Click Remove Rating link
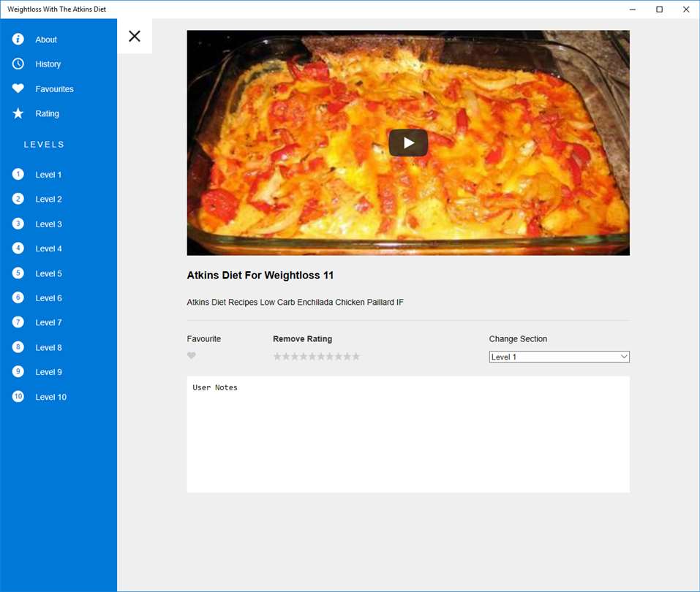This screenshot has width=700, height=592. point(302,339)
